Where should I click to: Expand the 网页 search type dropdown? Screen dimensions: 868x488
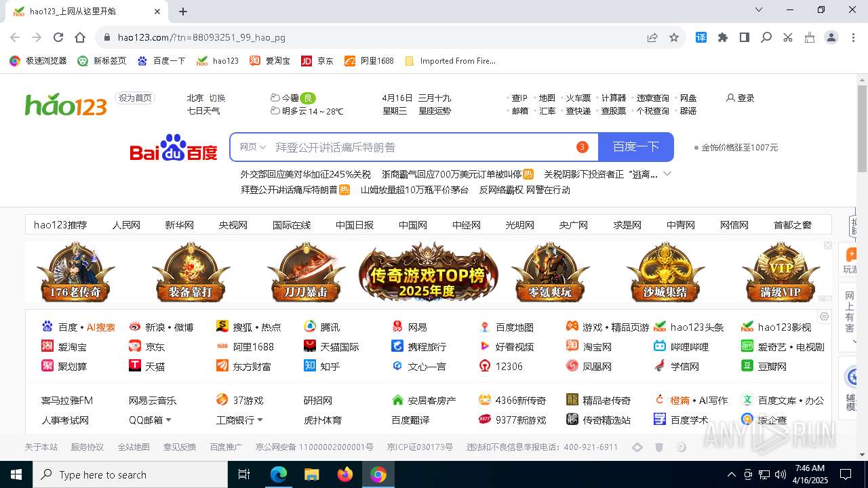pos(252,147)
